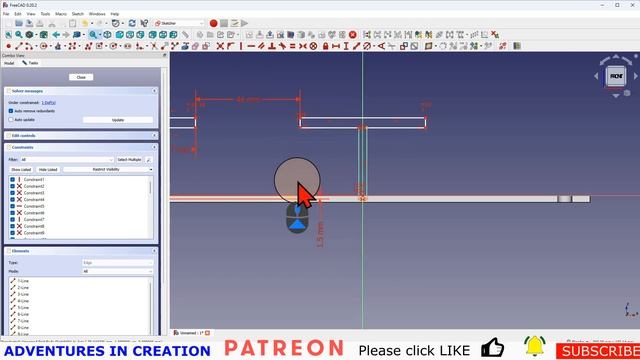This screenshot has width=640, height=360.
Task: Apply the Horizontal constraint icon
Action: [x=251, y=46]
